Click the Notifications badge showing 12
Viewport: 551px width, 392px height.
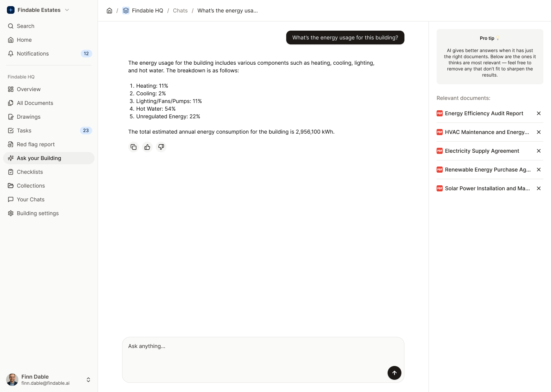tap(86, 54)
